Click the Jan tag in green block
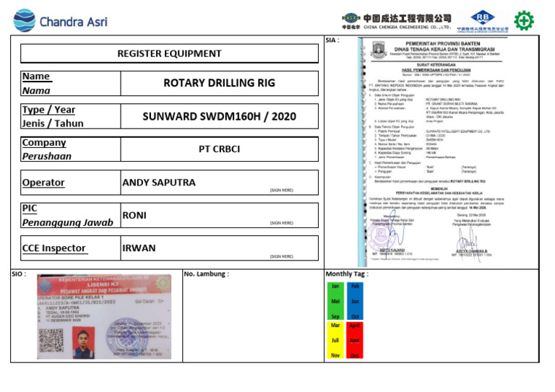This screenshot has width=555, height=392. tap(335, 286)
